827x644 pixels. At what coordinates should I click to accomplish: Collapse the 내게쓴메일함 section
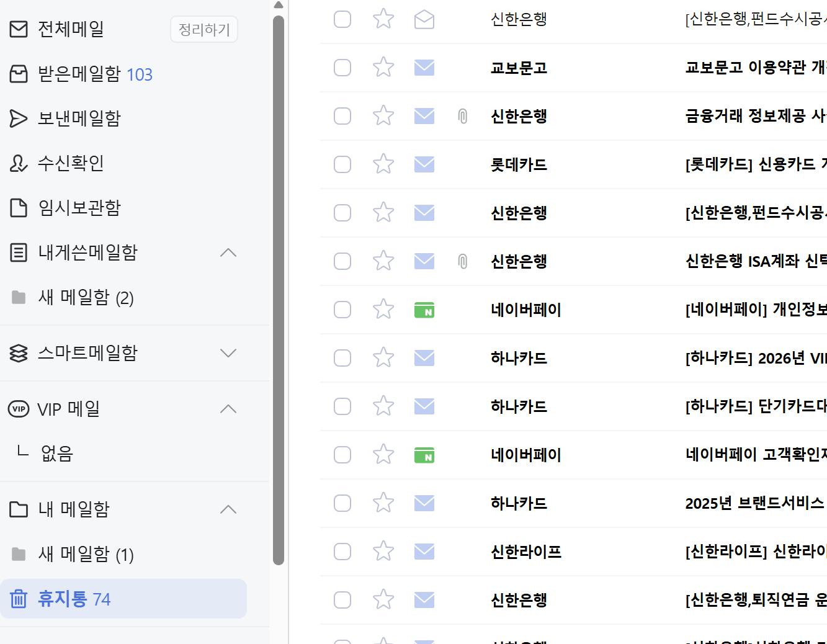coord(228,253)
